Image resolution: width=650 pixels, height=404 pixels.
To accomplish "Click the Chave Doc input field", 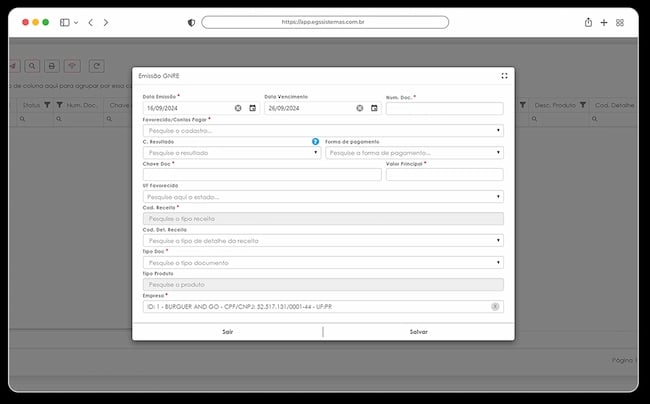I will (262, 174).
